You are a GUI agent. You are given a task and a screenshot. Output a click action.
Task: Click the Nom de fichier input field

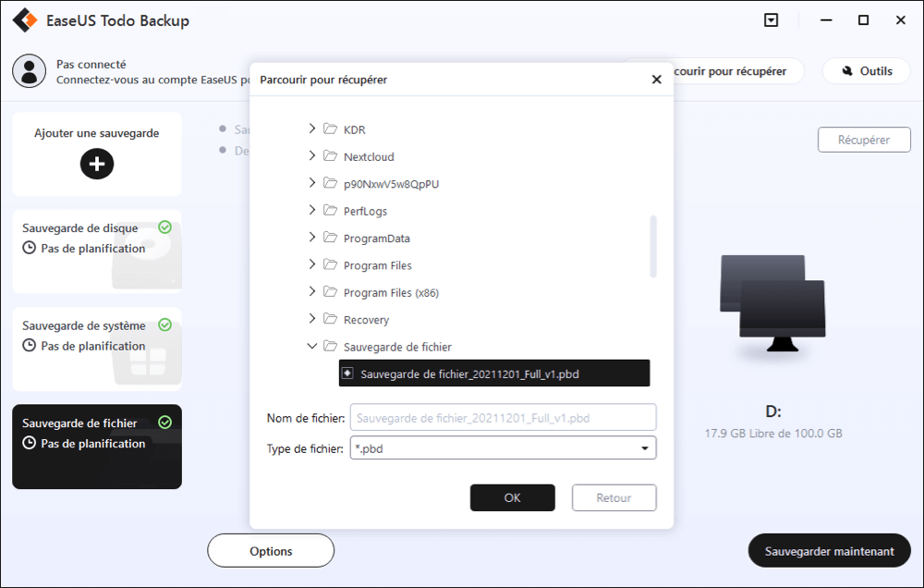pos(504,418)
